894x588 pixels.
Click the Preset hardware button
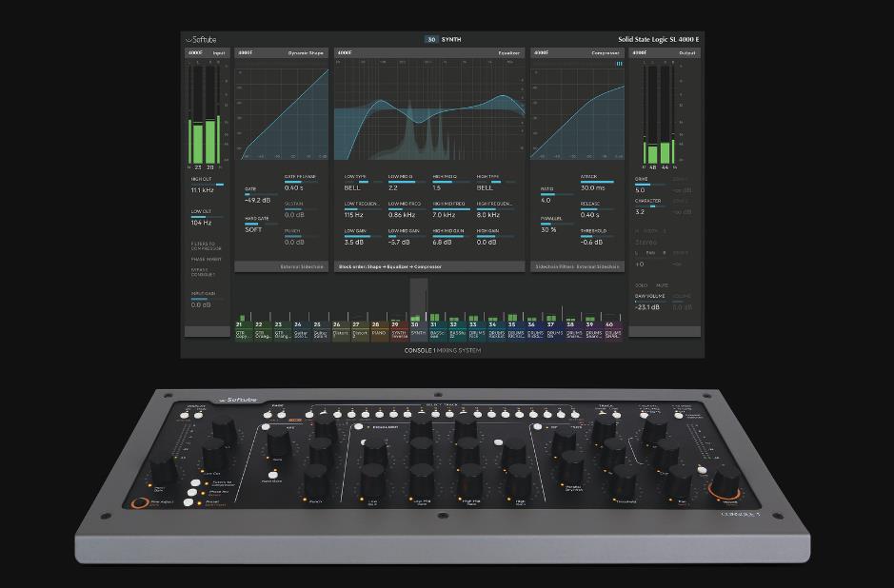pos(189,502)
